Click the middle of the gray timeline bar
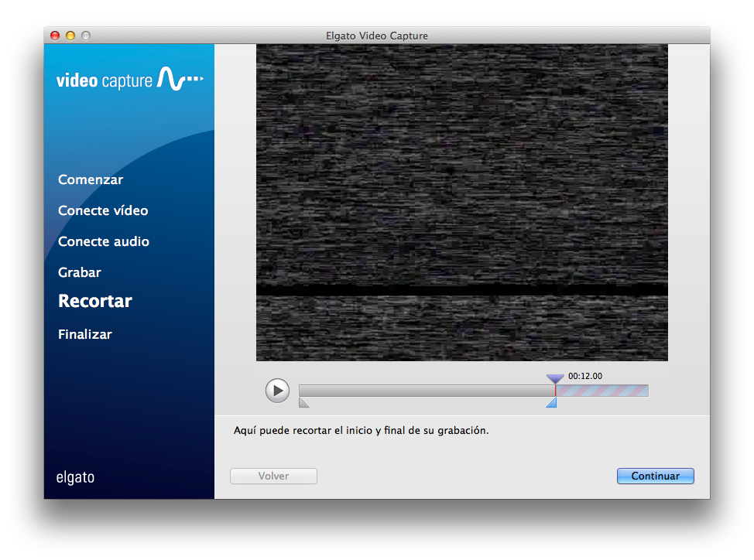The width and height of the screenshot is (754, 560). [x=427, y=391]
